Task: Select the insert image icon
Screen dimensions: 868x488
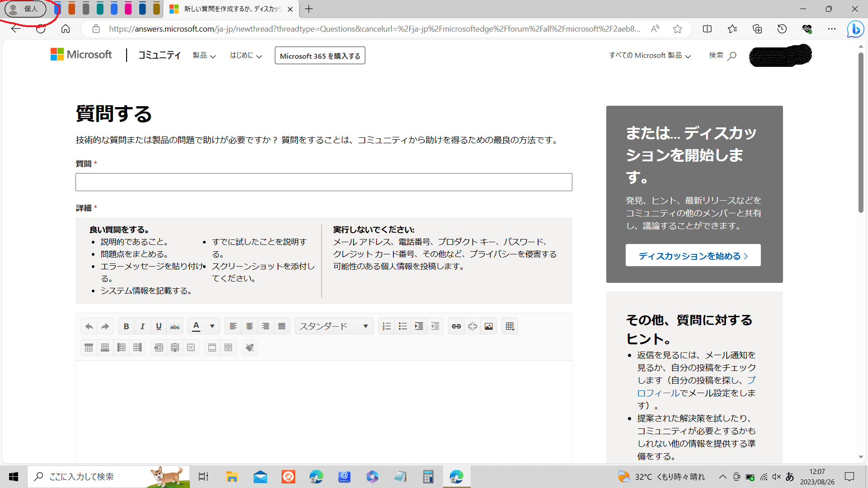Action: [488, 326]
